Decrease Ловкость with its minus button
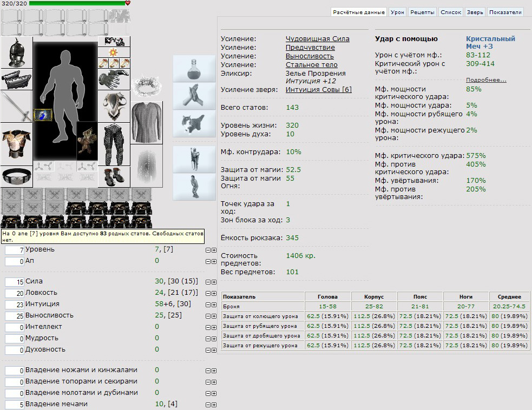Viewport: 532px width, 410px height. click(208, 293)
